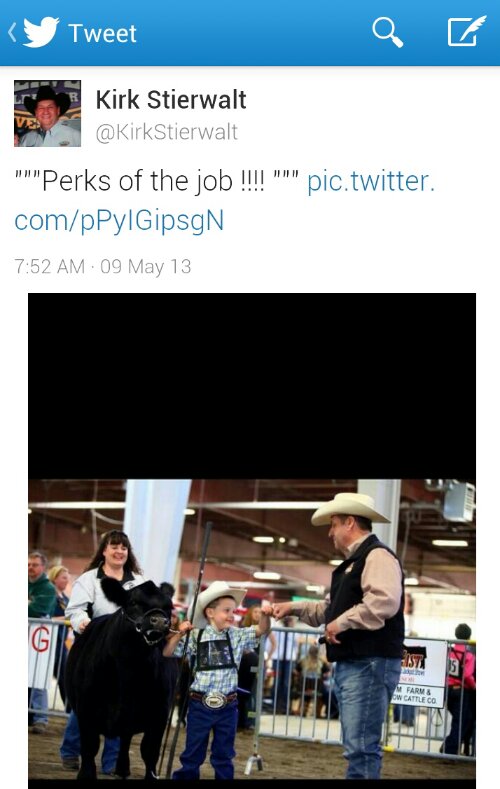The image size is (500, 789).
Task: Open the @KirkStierwalt handle
Action: [x=166, y=132]
